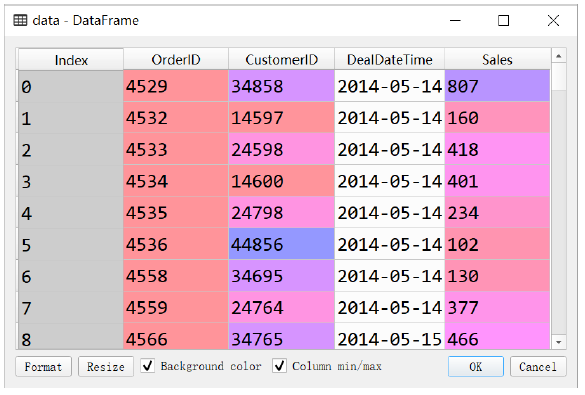Click the Cancel button
The height and width of the screenshot is (395, 585).
[538, 367]
